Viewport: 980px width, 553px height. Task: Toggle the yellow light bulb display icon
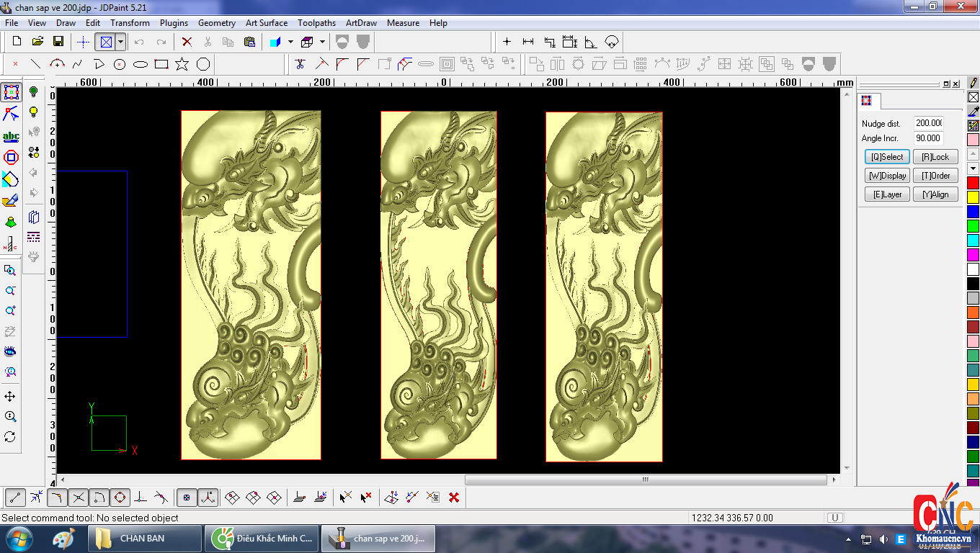33,112
